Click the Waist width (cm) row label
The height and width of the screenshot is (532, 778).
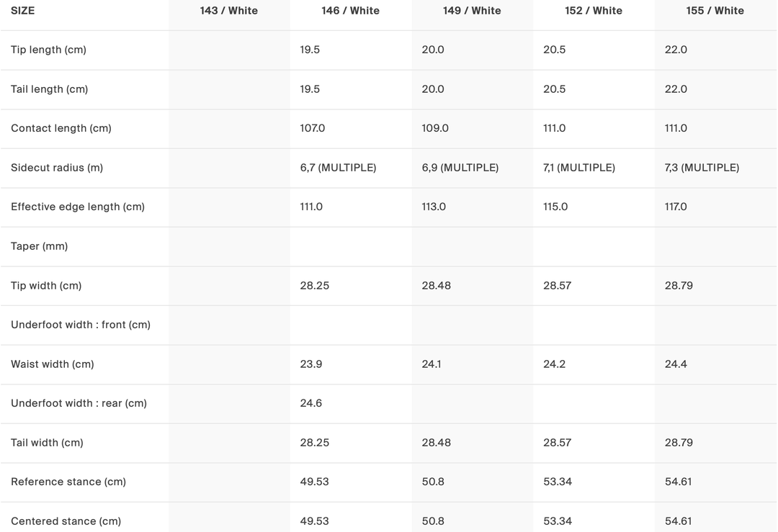53,364
